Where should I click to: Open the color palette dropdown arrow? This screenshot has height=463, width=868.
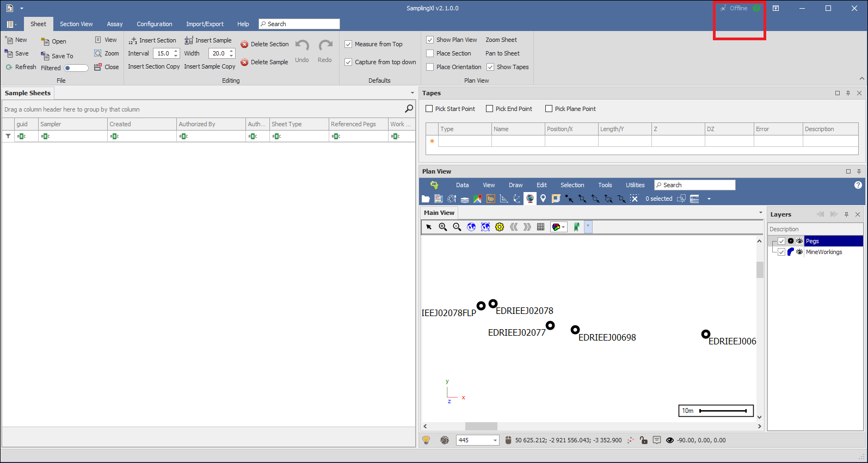(x=563, y=227)
